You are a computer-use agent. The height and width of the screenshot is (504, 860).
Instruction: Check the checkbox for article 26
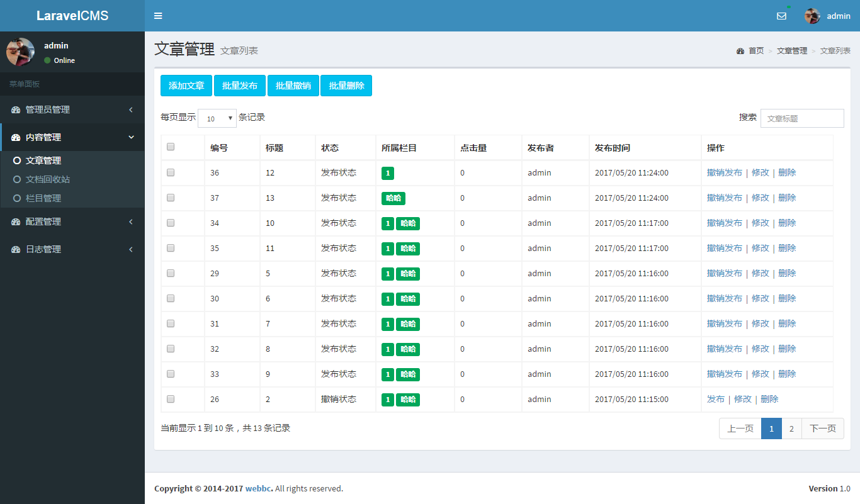pyautogui.click(x=171, y=399)
